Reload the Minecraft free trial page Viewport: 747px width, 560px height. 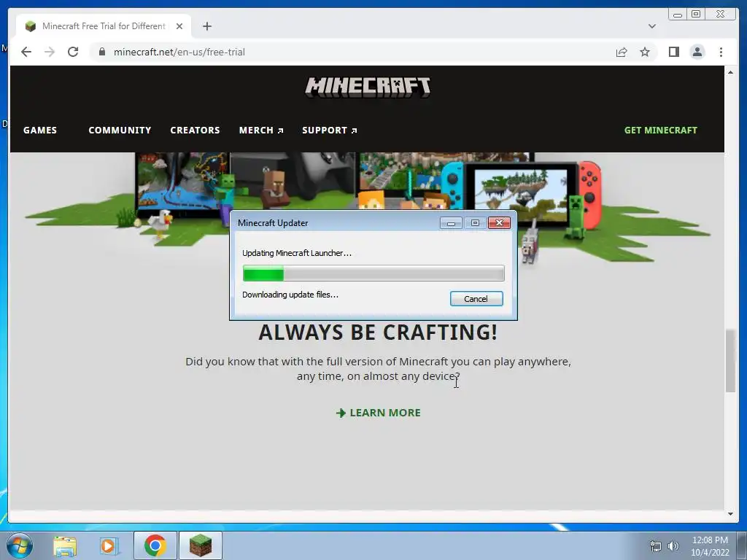tap(73, 52)
